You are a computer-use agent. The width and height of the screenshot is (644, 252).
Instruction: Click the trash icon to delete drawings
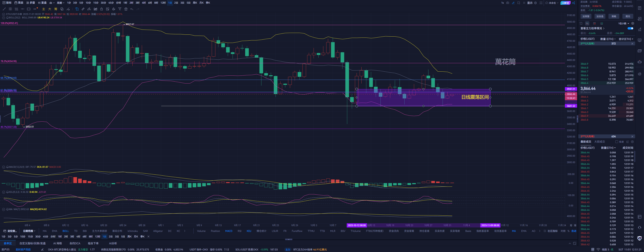click(126, 9)
